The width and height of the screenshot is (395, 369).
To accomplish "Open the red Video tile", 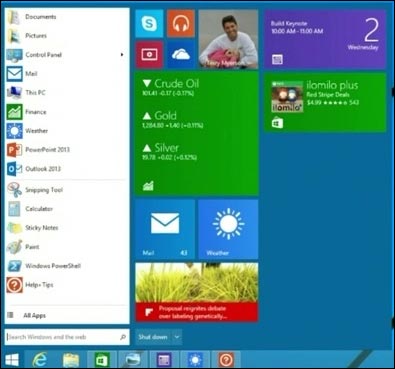I will pyautogui.click(x=149, y=55).
